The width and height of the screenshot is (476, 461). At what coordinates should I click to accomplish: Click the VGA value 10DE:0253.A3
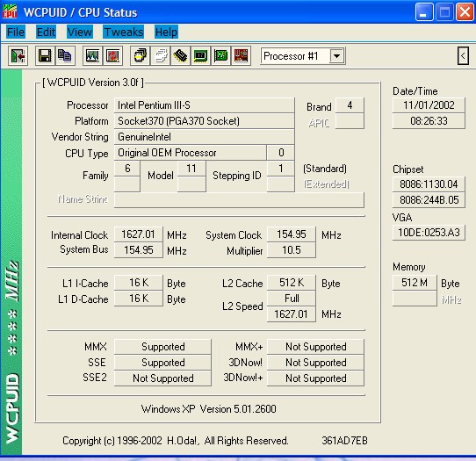click(x=429, y=233)
